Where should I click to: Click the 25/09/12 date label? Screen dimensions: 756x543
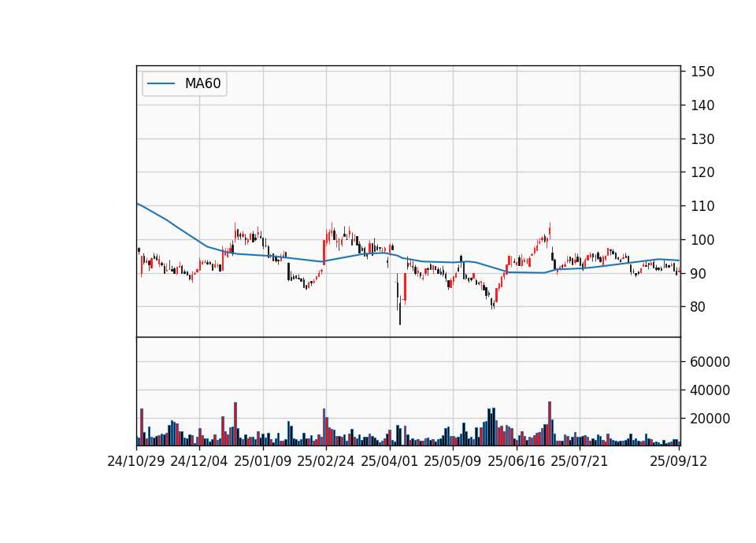(679, 461)
